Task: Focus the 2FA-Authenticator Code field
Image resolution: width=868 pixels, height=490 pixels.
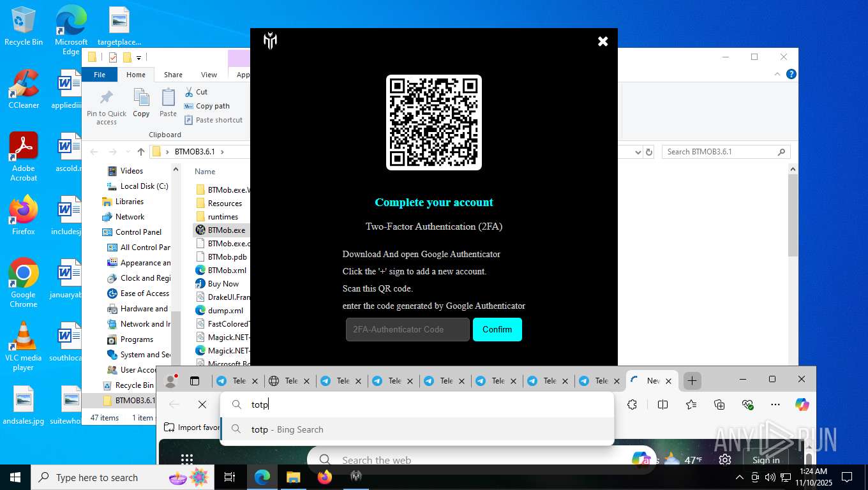Action: coord(408,329)
